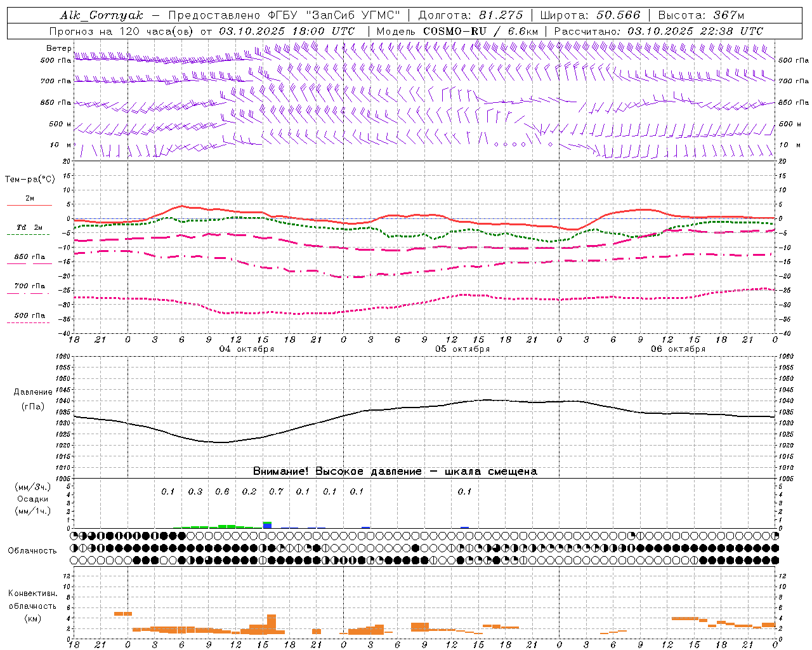This screenshot has width=812, height=650.
Task: Click the Тем-ра(°C) panel title
Action: [x=30, y=180]
